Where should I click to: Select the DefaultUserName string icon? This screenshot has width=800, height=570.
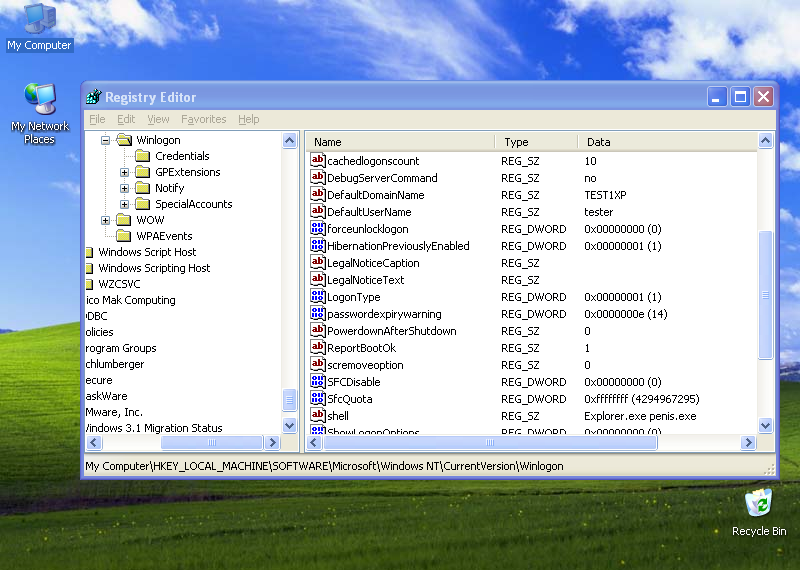(x=317, y=211)
